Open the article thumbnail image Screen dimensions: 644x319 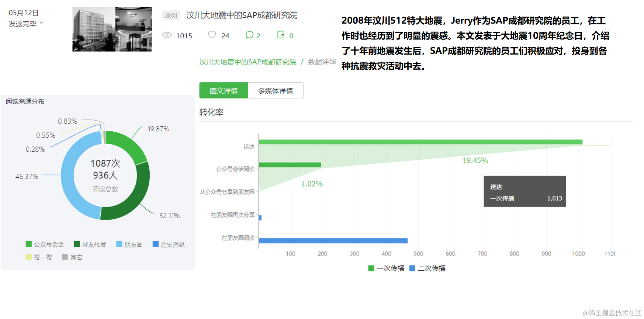tap(112, 29)
